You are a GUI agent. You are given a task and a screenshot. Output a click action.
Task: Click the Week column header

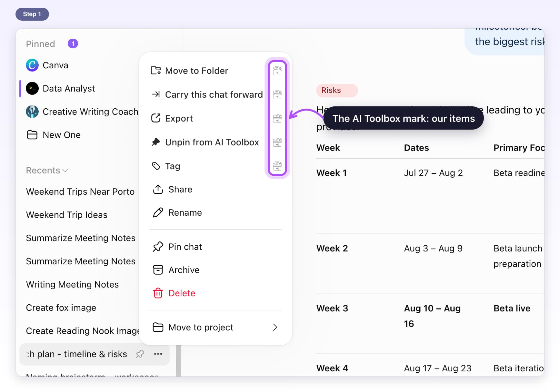[328, 148]
